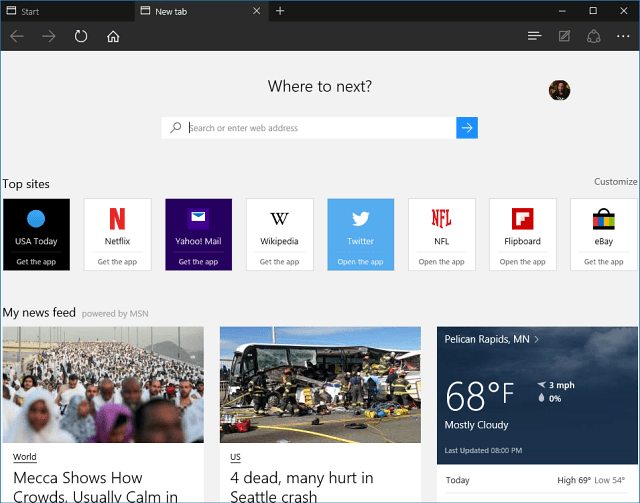Get the Yahoo! Mail app
Viewport: 640px width, 503px height.
pos(198,262)
